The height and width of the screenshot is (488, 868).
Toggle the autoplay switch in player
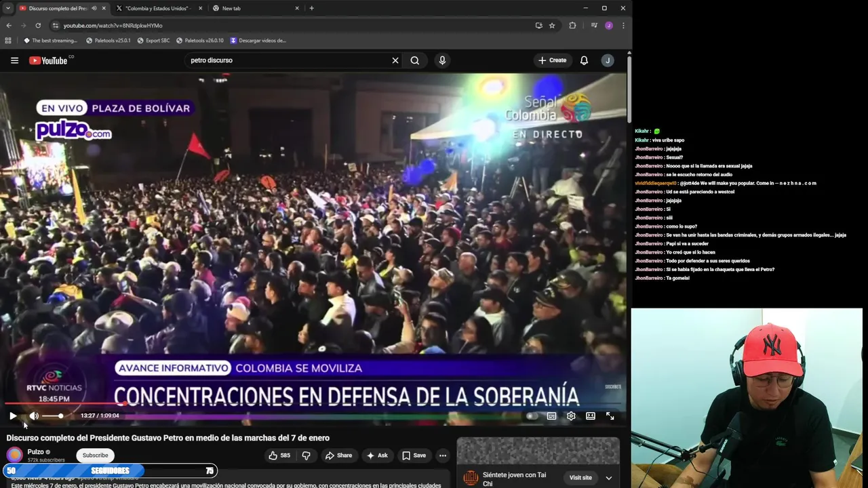[531, 415]
